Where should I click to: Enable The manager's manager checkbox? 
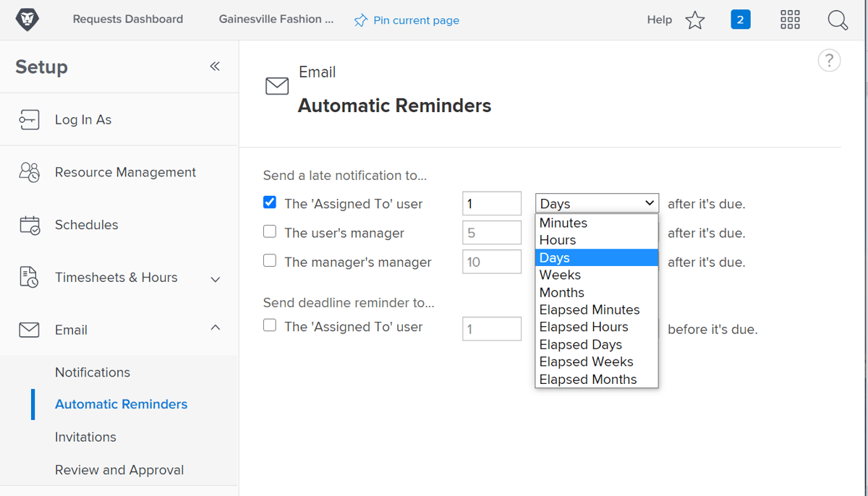[x=271, y=261]
